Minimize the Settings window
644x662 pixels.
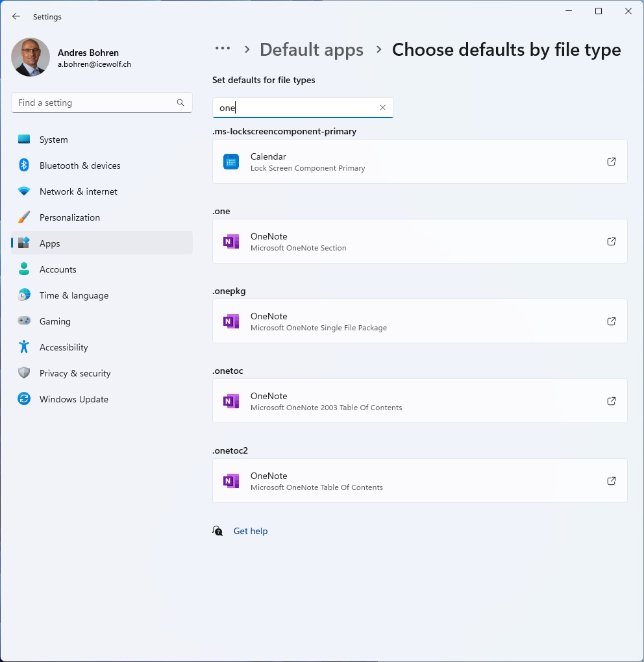pyautogui.click(x=569, y=11)
